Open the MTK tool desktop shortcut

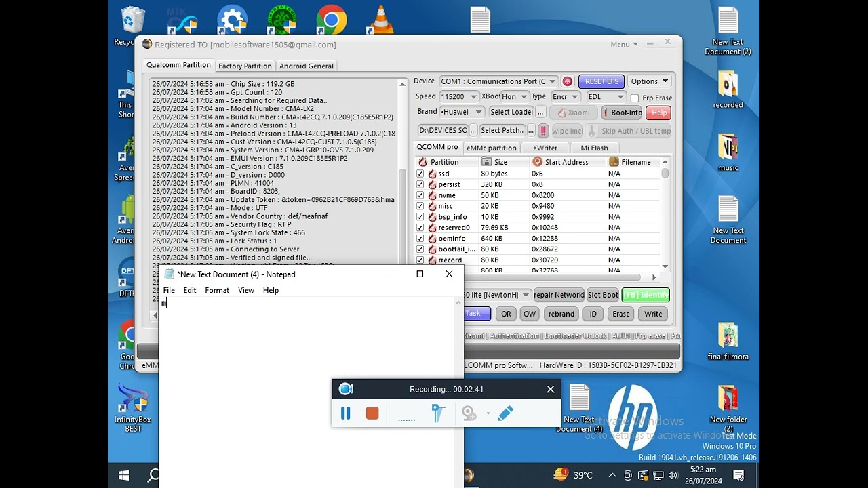182,20
